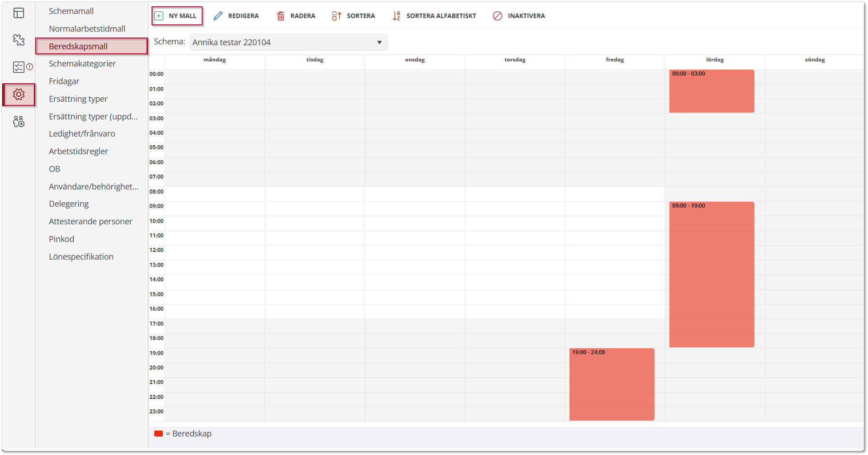Open Fridagar in the settings menu
This screenshot has width=868, height=455.
[x=64, y=81]
